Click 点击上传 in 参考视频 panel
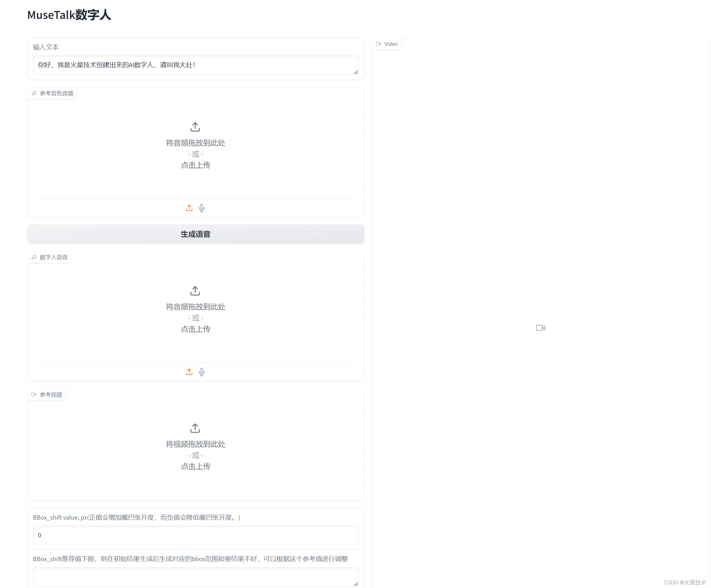Viewport: 711px width, 588px height. tap(195, 466)
